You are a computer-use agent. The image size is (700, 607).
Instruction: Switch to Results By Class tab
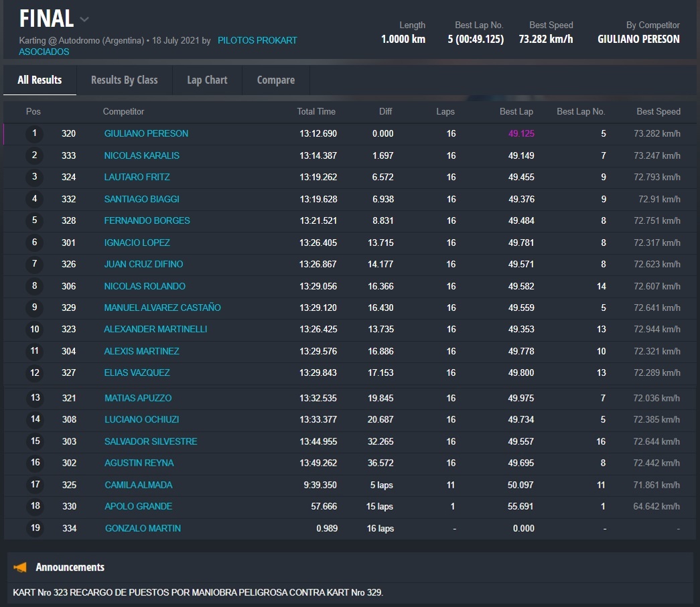coord(124,80)
